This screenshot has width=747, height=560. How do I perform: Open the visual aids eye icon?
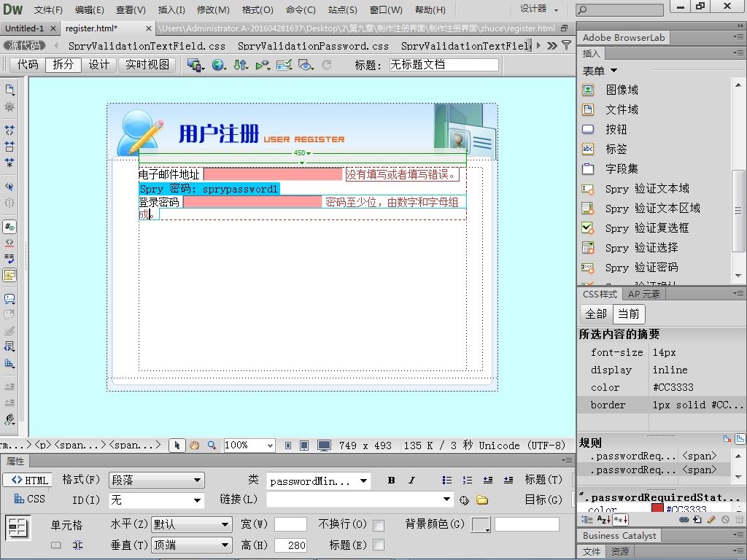(x=306, y=65)
